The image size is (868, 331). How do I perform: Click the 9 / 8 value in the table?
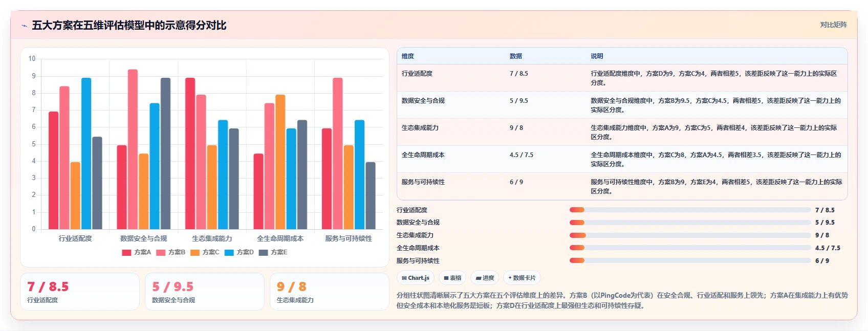(x=516, y=128)
